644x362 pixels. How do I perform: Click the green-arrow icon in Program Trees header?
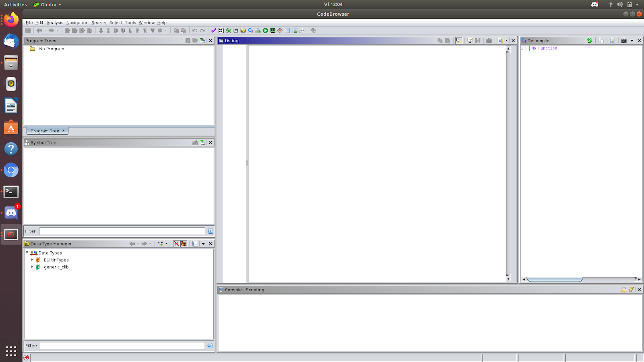click(x=202, y=41)
